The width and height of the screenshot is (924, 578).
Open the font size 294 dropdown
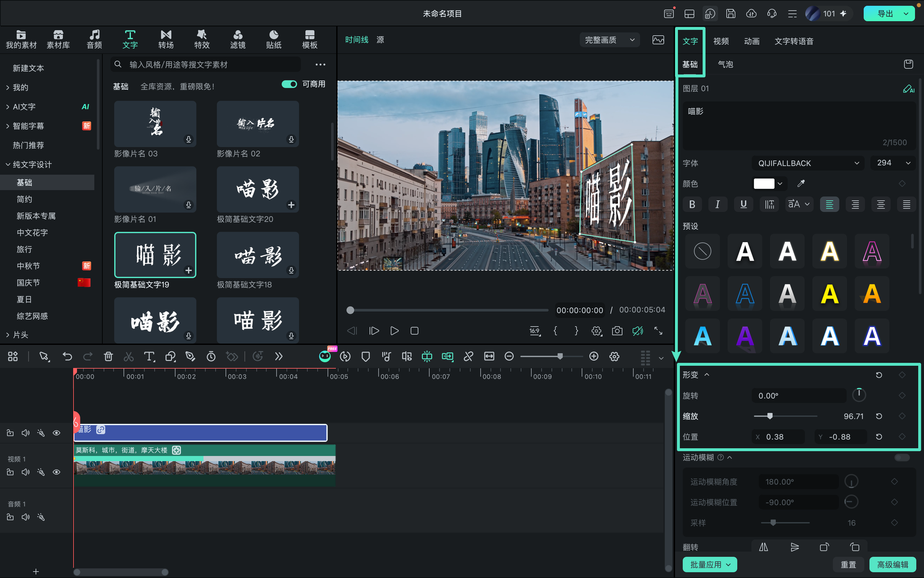894,163
